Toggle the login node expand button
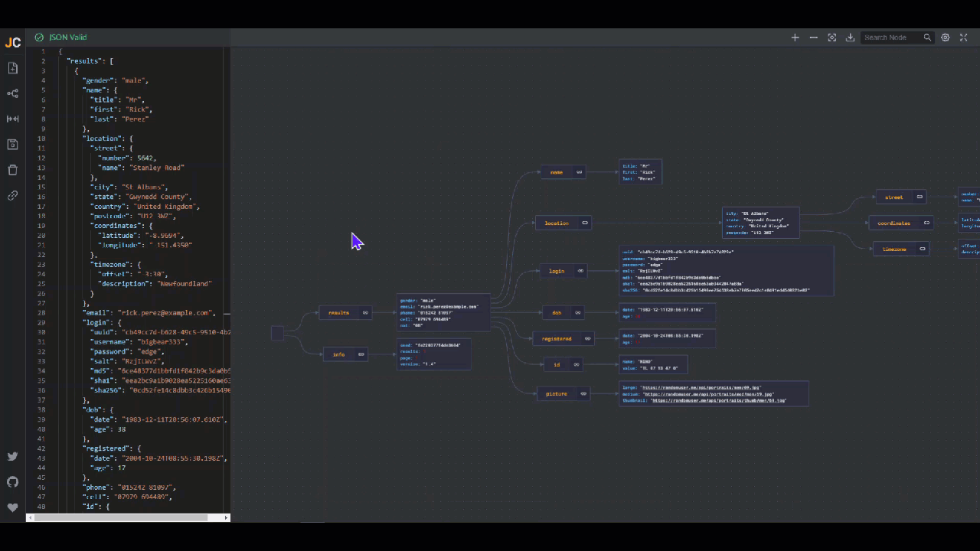 (x=580, y=271)
